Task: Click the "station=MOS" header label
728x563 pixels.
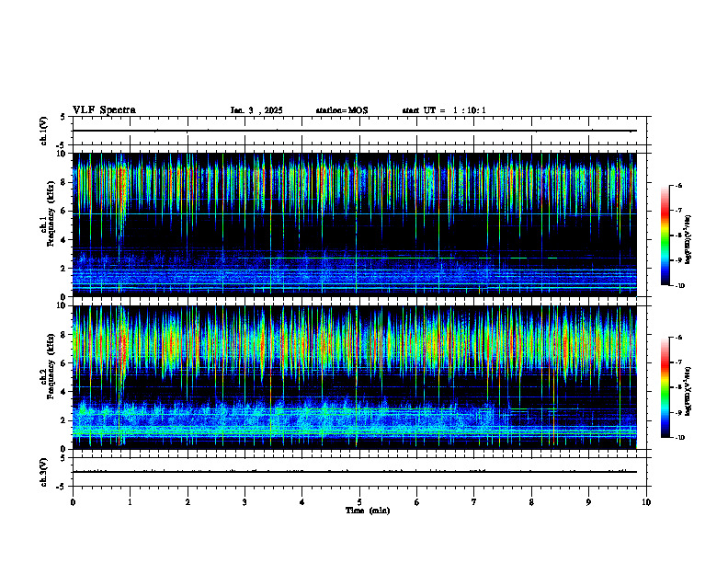Action: (342, 110)
